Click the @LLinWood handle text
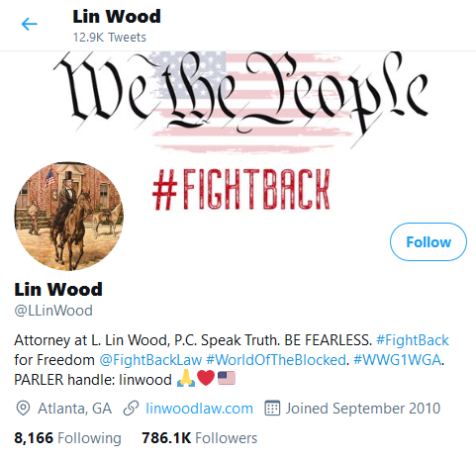This screenshot has height=460, width=476. [x=53, y=311]
